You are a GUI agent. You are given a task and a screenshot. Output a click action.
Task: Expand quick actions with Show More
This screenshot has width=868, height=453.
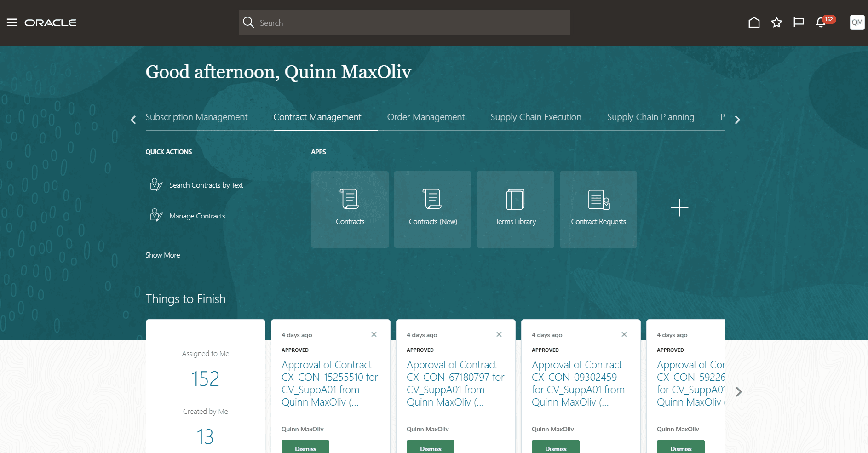[163, 255]
